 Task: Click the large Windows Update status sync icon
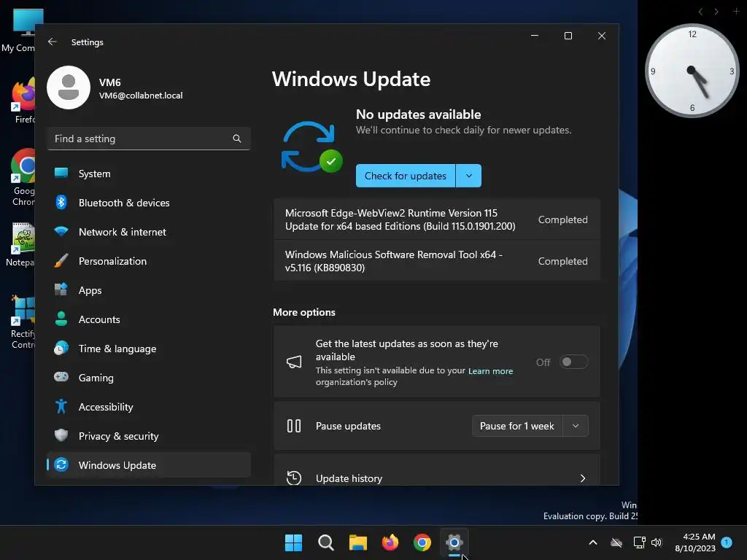[311, 147]
